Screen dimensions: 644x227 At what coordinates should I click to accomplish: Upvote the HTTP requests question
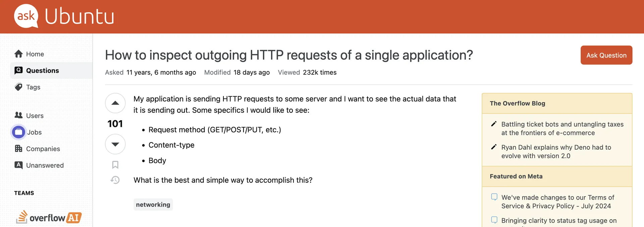115,103
